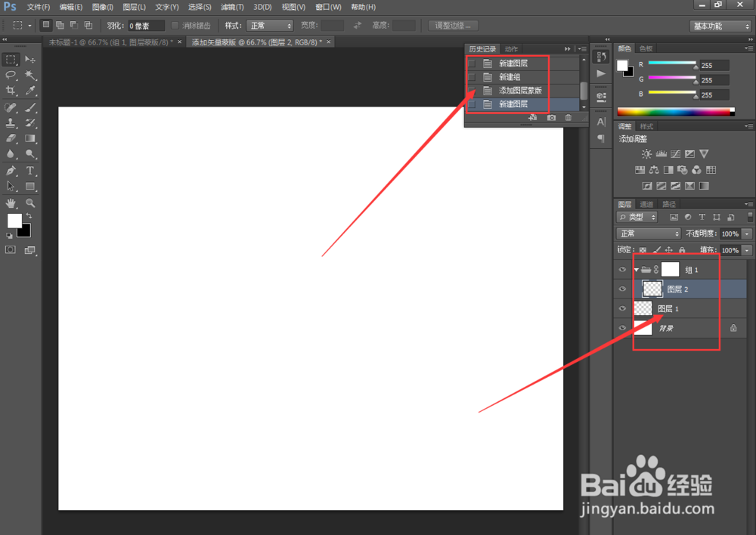Open layer blend mode 正常 dropdown
This screenshot has height=535, width=756.
click(648, 233)
